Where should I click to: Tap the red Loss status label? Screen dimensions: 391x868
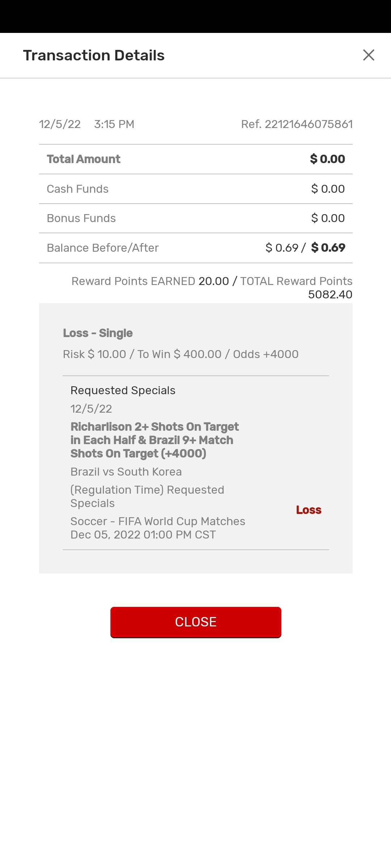coord(308,510)
